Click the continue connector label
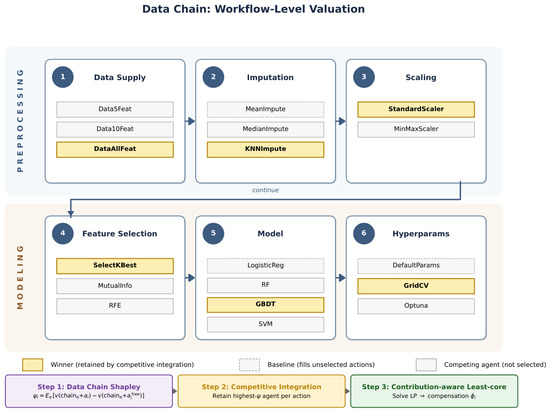550x412 pixels. click(266, 190)
